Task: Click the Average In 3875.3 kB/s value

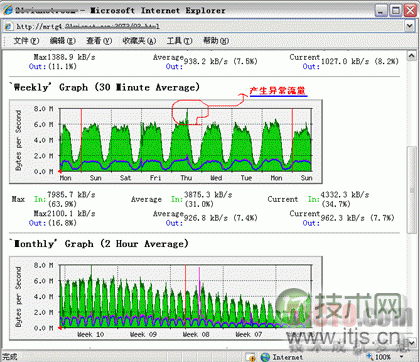Action: point(208,199)
